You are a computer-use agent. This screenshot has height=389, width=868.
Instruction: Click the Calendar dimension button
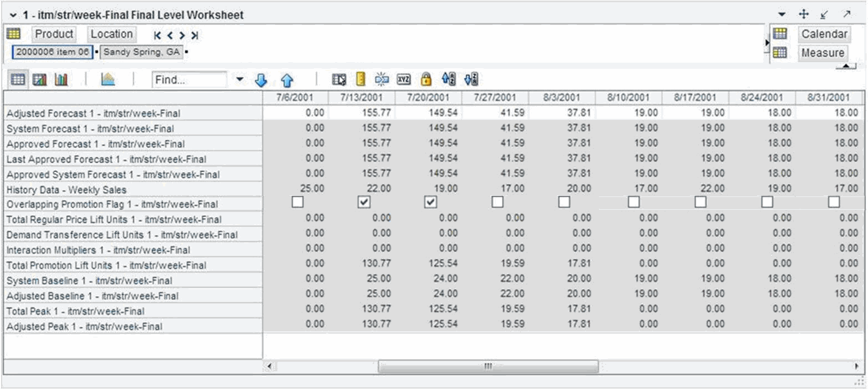824,34
